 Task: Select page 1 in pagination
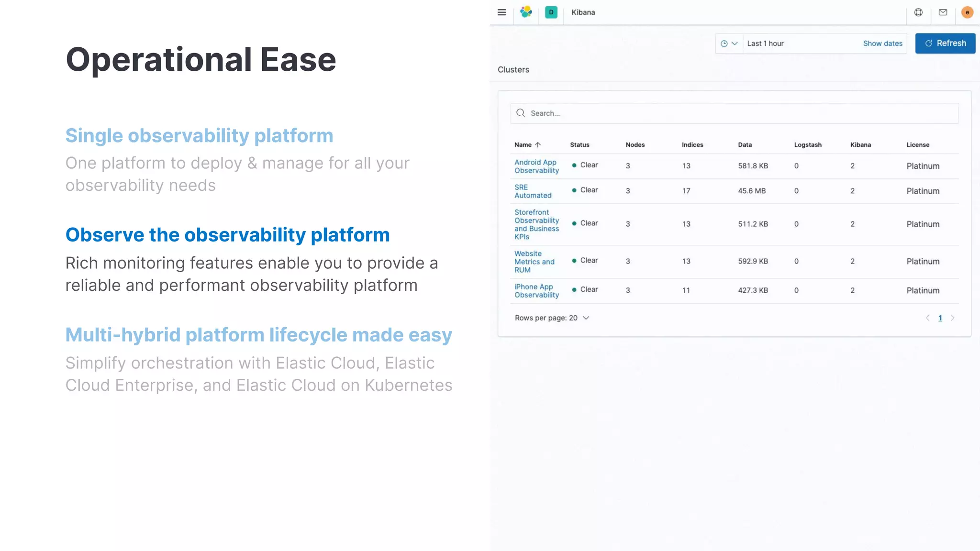coord(940,318)
